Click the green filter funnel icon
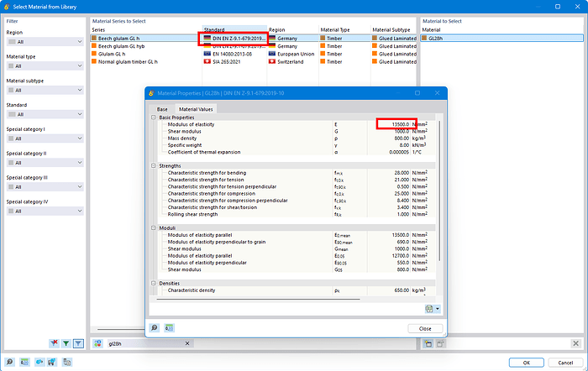This screenshot has width=588, height=371. point(66,343)
